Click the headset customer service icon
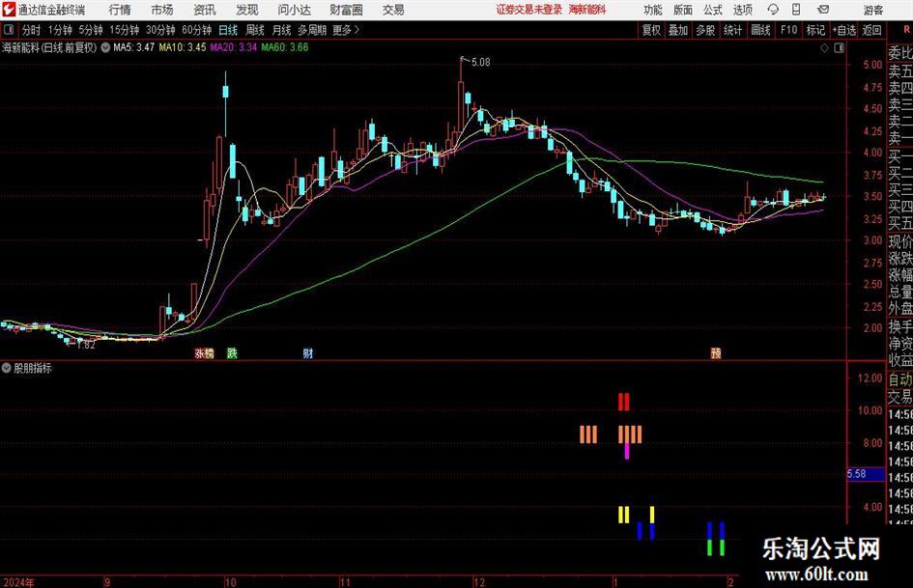 pos(773,10)
